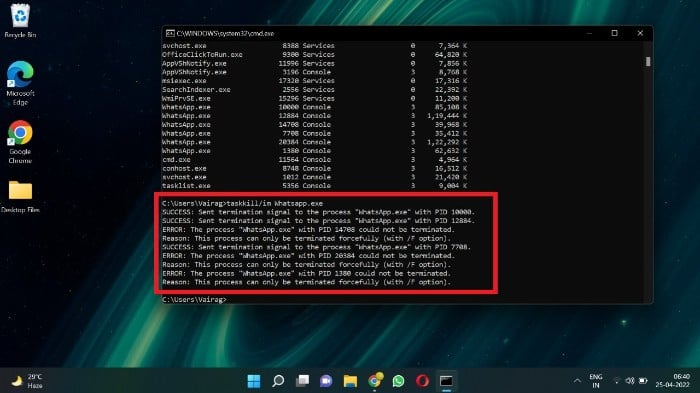Open the Windows Start menu

point(254,381)
